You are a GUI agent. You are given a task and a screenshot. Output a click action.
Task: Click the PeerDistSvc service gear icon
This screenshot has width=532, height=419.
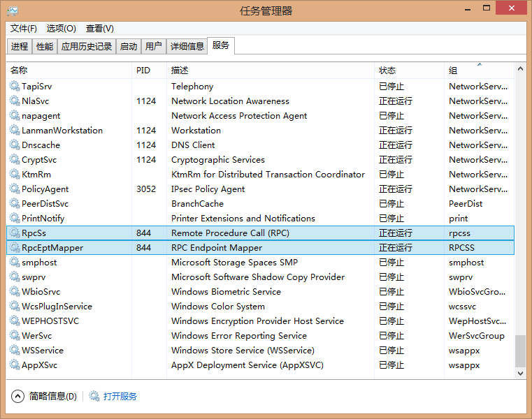(15, 203)
